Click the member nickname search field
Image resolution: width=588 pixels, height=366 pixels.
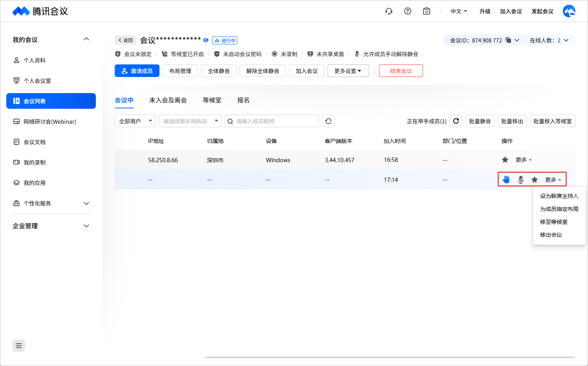point(272,121)
